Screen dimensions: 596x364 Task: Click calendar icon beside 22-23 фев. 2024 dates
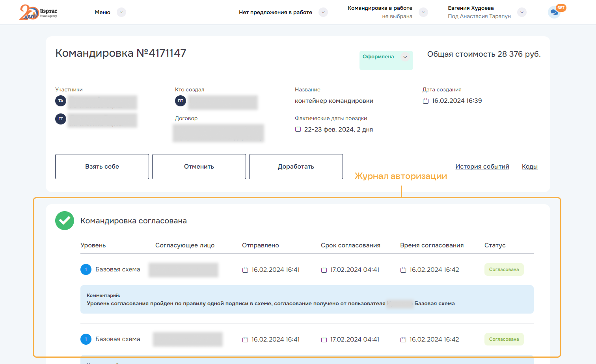(298, 129)
